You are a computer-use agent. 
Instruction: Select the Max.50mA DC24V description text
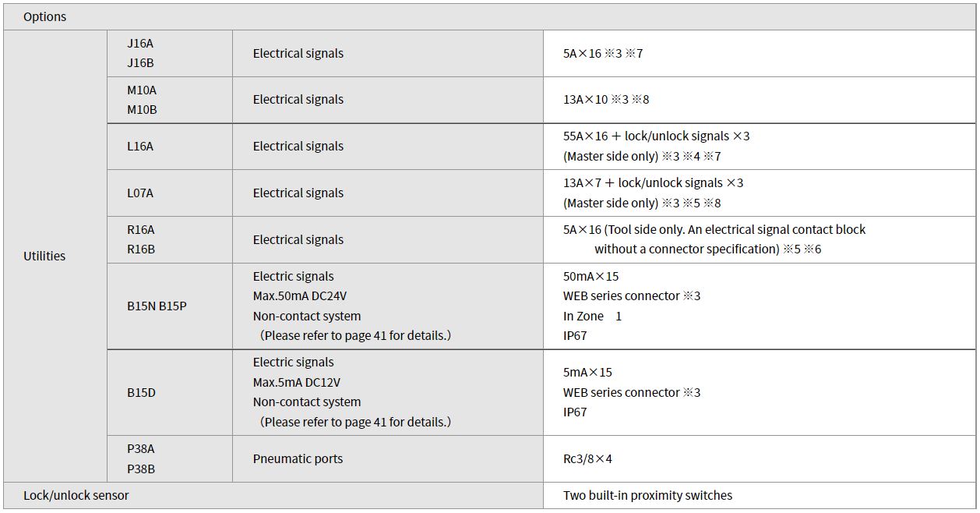301,296
